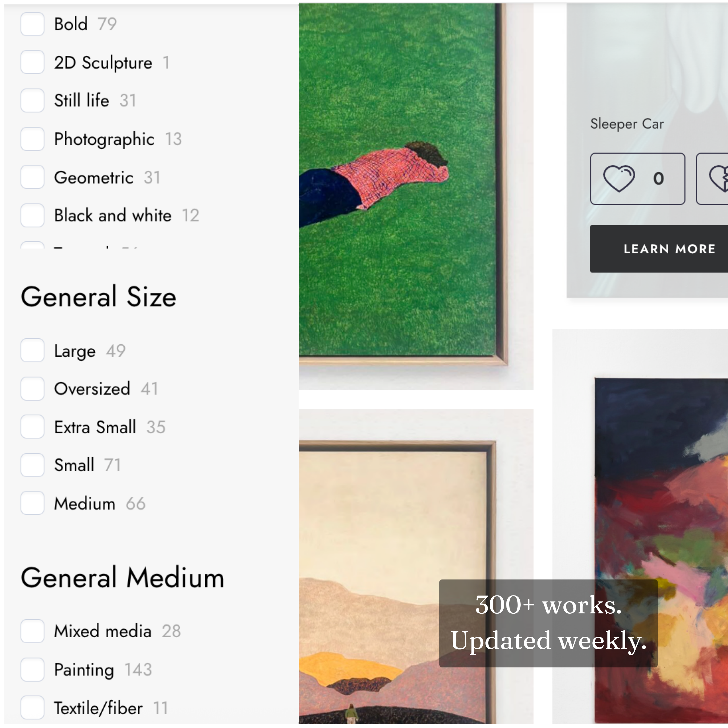Check the Medium size filter
Screen dimensions: 728x728
[32, 503]
